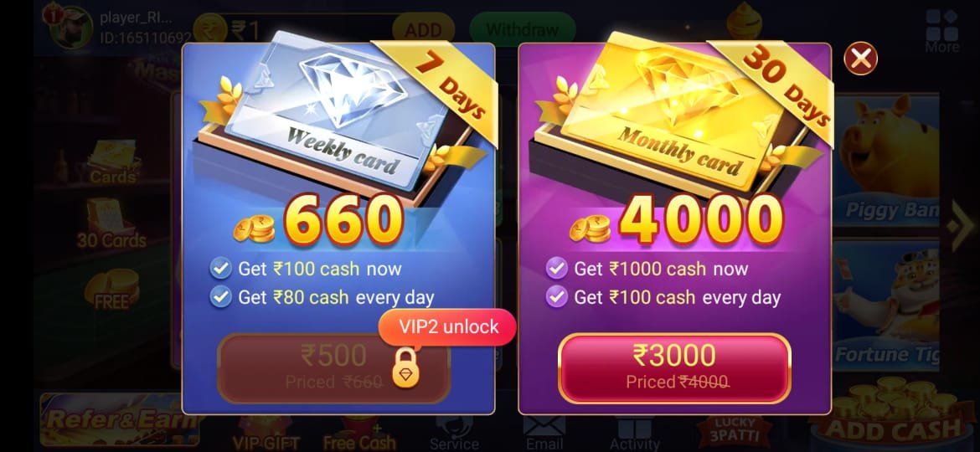980x452 pixels.
Task: Open the Activity tab
Action: point(634,434)
